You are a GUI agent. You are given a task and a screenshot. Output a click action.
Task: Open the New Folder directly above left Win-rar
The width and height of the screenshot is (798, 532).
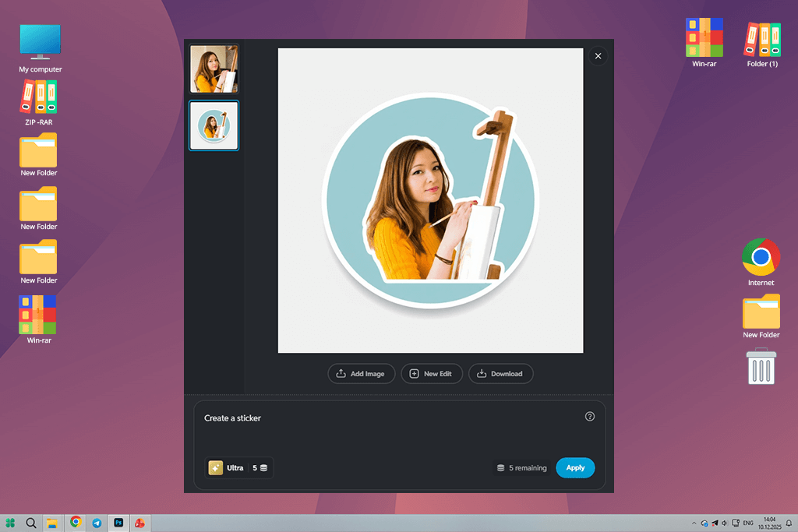pos(39,262)
